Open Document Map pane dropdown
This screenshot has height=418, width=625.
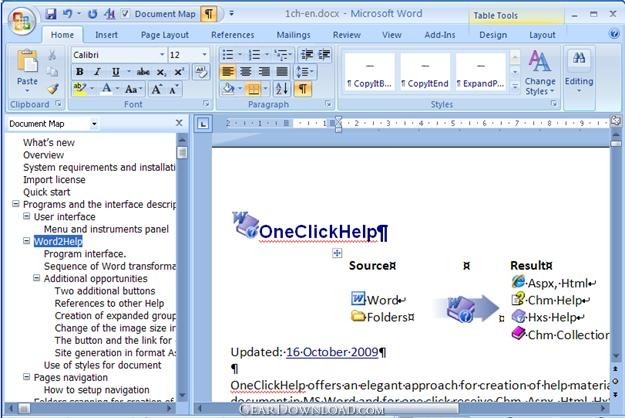pos(94,124)
